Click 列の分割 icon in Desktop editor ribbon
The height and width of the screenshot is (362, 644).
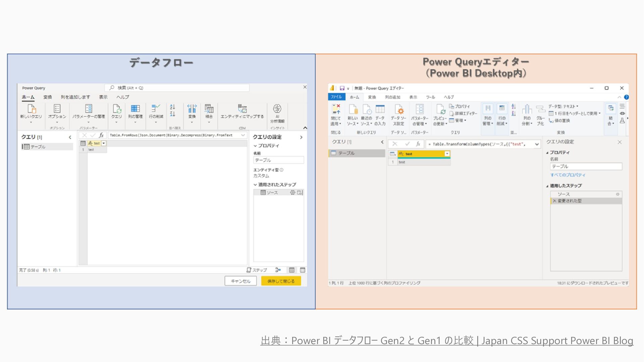527,109
